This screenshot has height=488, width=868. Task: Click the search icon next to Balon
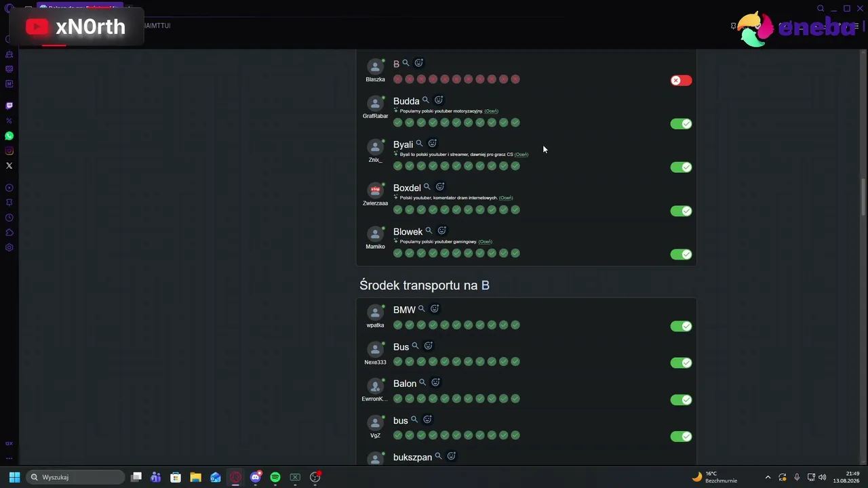(x=422, y=383)
